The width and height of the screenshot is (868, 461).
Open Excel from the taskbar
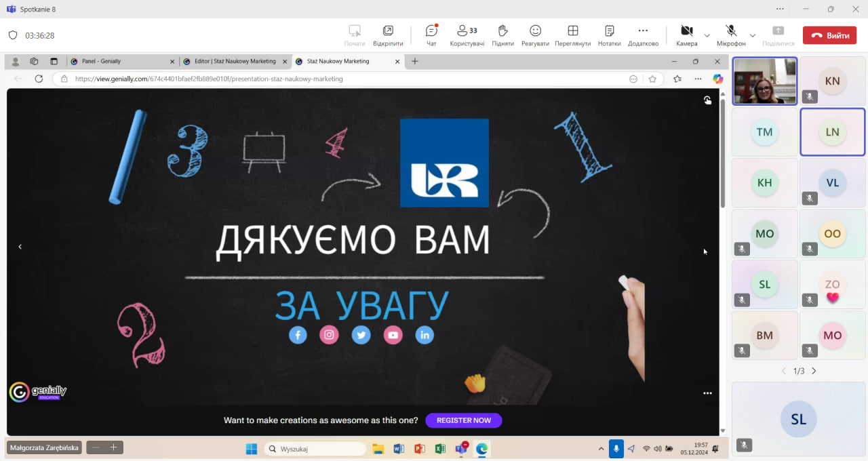pos(439,449)
